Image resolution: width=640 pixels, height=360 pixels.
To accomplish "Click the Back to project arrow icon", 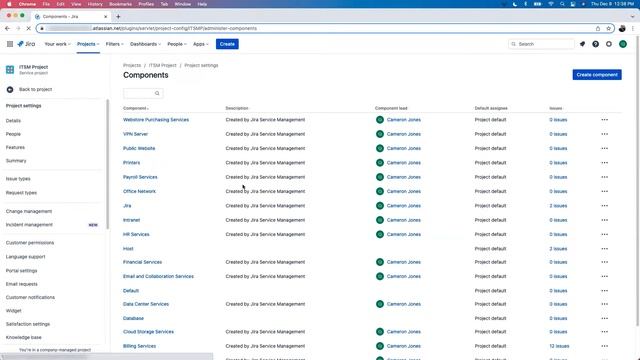I will (10, 89).
